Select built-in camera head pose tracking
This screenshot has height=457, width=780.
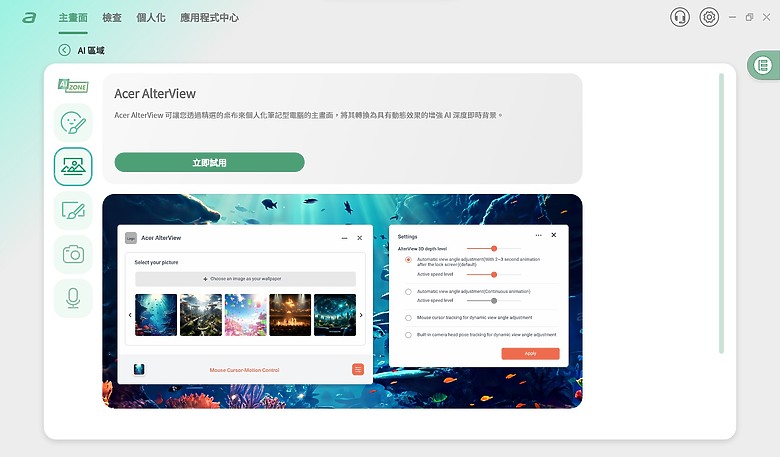click(x=408, y=335)
